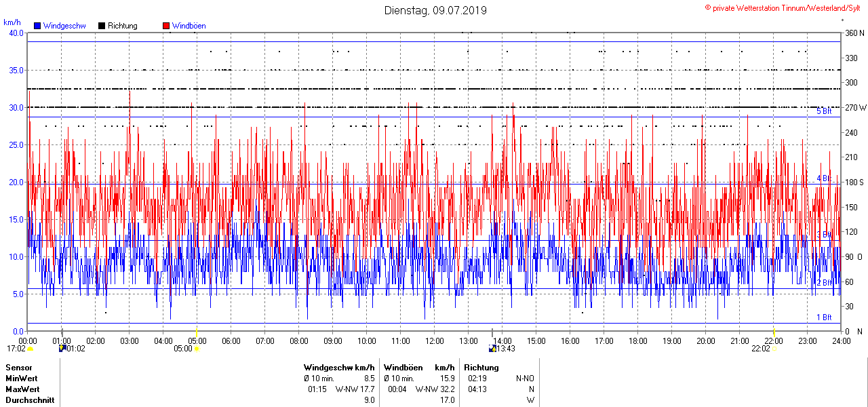The height and width of the screenshot is (407, 868).
Task: Click the Sensor row header
Action: point(19,368)
